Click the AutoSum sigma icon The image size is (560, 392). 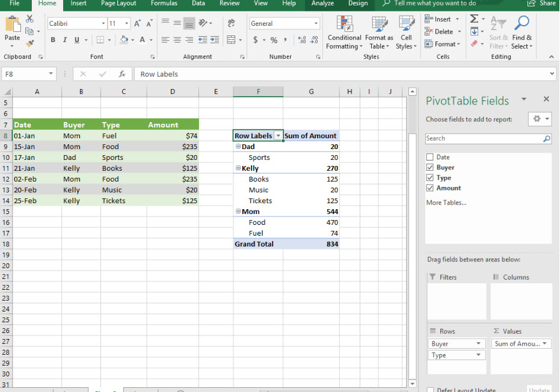coord(474,19)
